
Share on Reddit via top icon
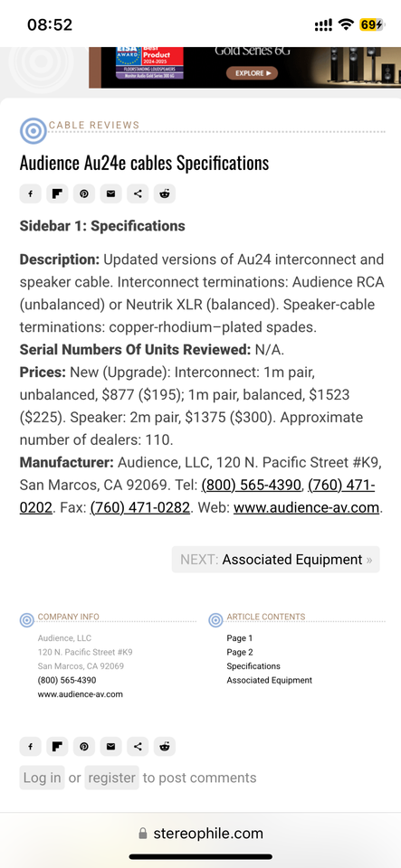click(165, 193)
